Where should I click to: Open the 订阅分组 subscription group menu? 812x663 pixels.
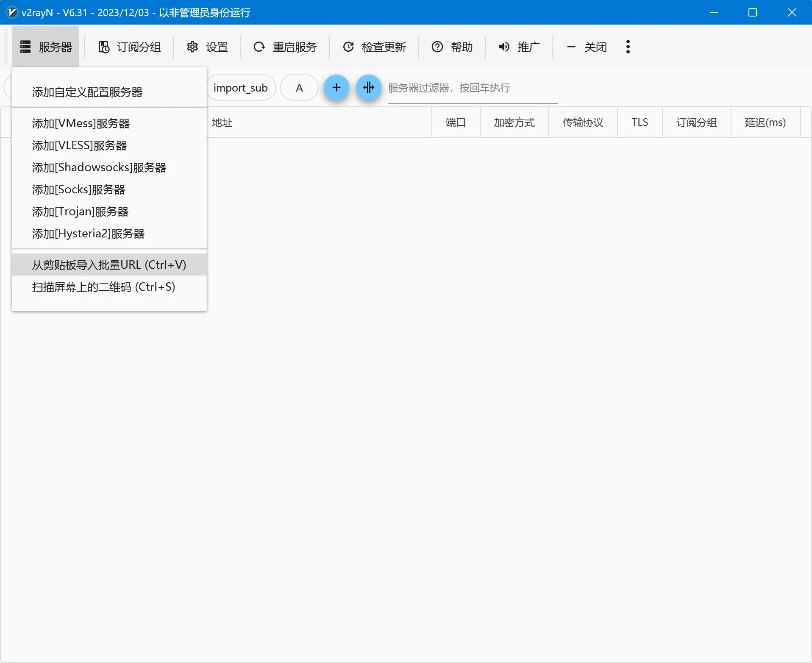tap(130, 47)
